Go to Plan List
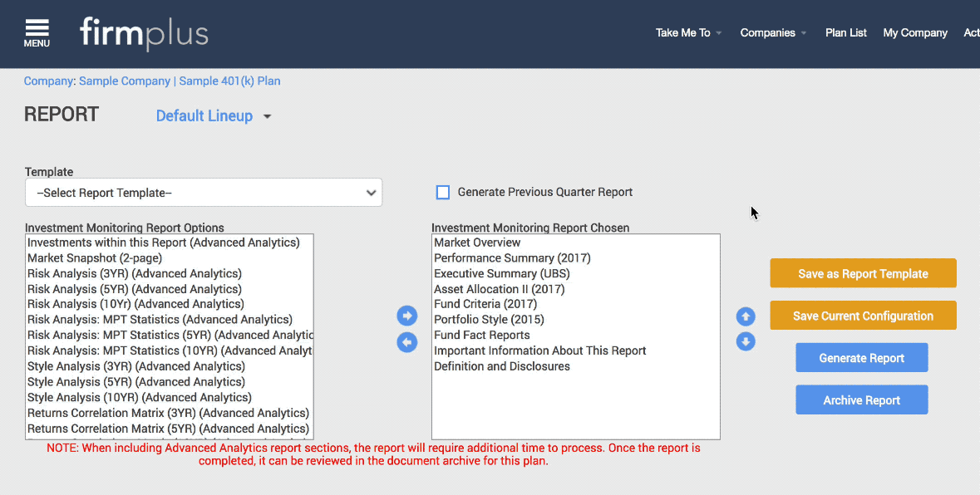 845,32
